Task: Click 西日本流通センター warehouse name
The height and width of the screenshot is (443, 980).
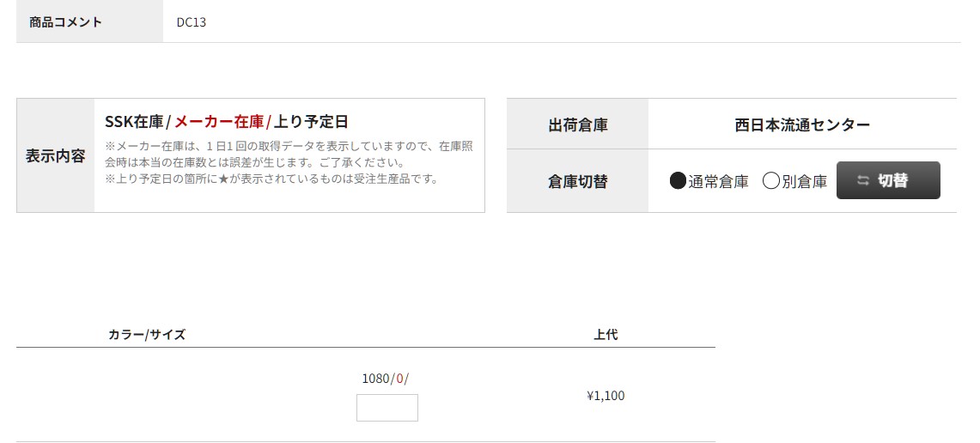Action: (802, 125)
